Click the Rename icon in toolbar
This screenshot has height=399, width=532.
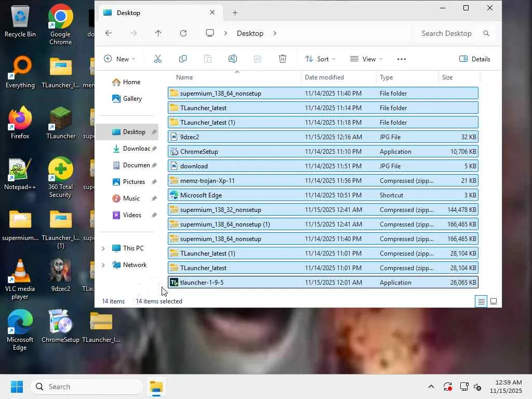pos(232,59)
